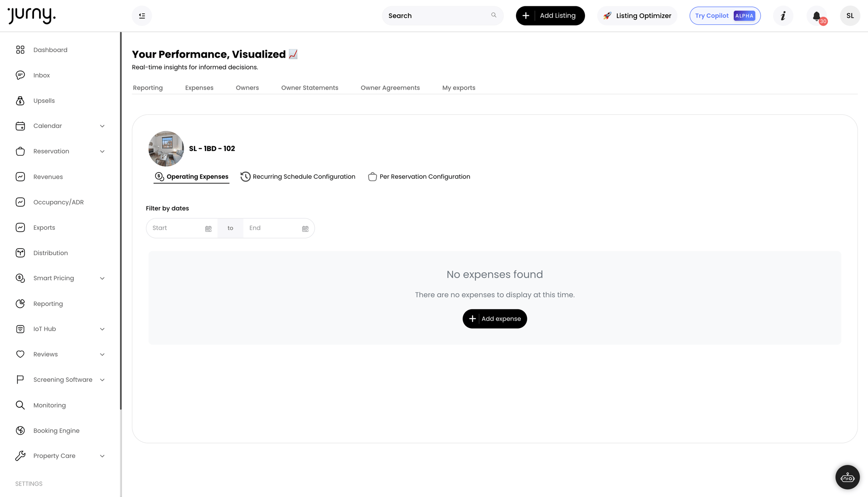Image resolution: width=868 pixels, height=497 pixels.
Task: Open the Distribution channels page
Action: tap(50, 252)
